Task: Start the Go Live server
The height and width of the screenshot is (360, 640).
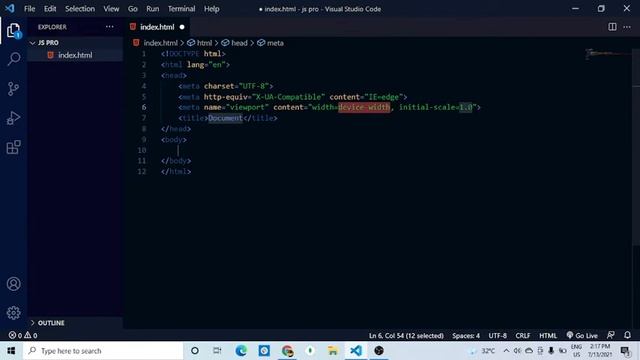Action: [x=582, y=336]
